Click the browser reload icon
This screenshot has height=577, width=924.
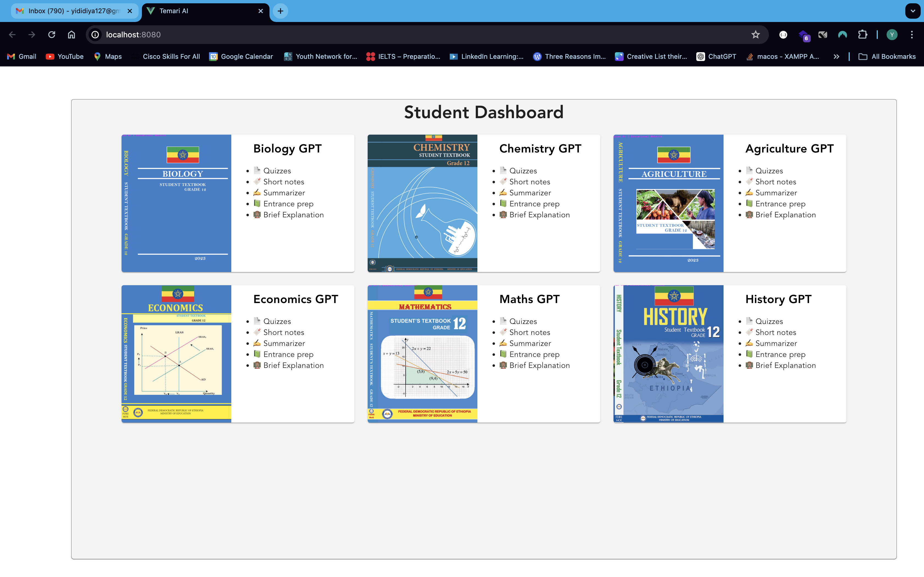coord(51,35)
